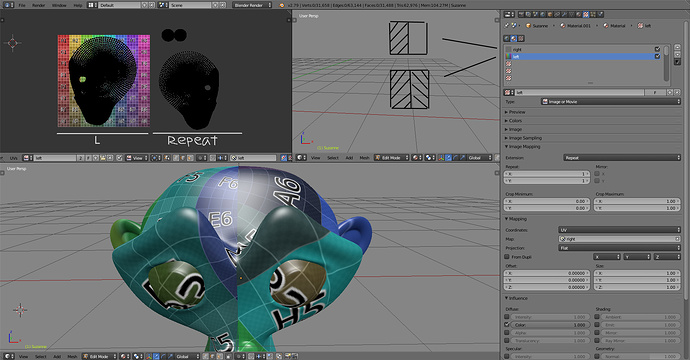
Task: Enable Mirror X checkbox
Action: point(597,174)
